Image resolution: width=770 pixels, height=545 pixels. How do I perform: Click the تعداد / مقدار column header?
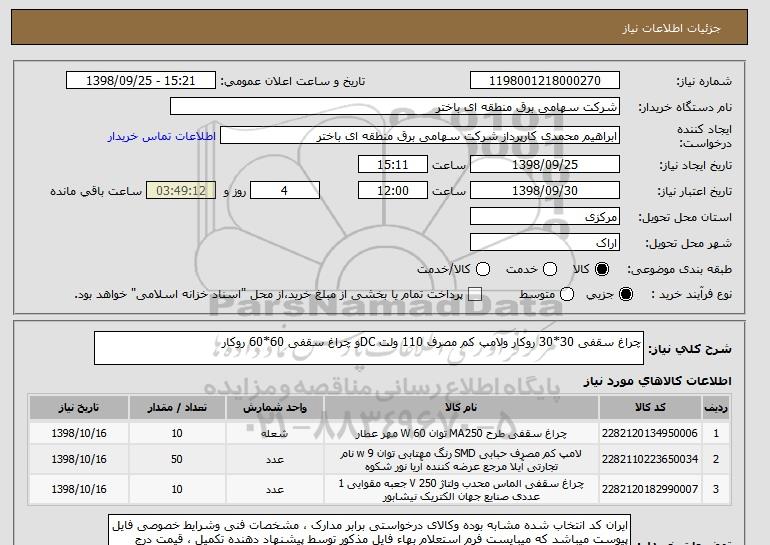click(x=177, y=408)
